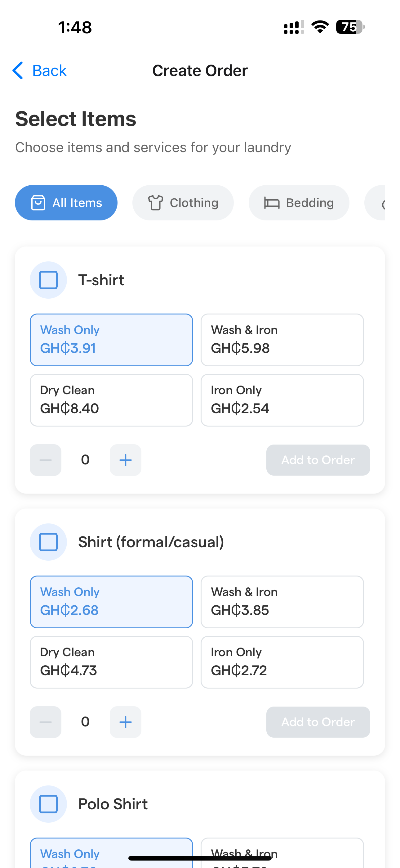Image resolution: width=400 pixels, height=868 pixels.
Task: Tick the Polo Shirt checkbox
Action: [48, 804]
